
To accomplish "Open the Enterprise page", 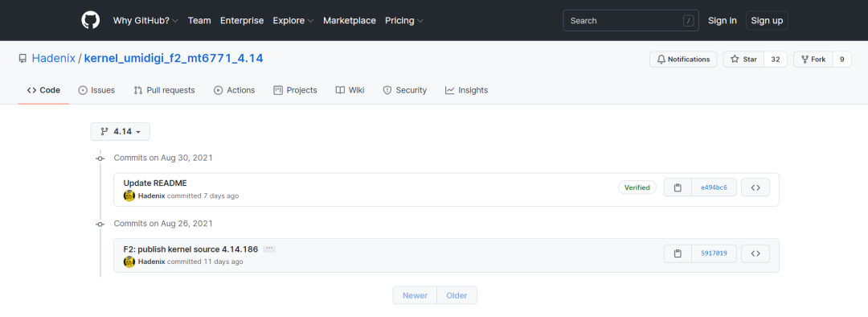I will pos(242,20).
